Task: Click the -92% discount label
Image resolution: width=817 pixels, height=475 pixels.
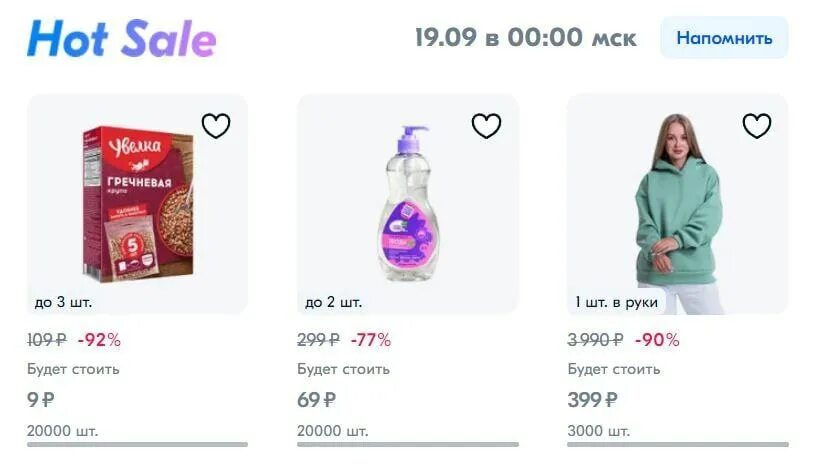Action: pyautogui.click(x=99, y=340)
